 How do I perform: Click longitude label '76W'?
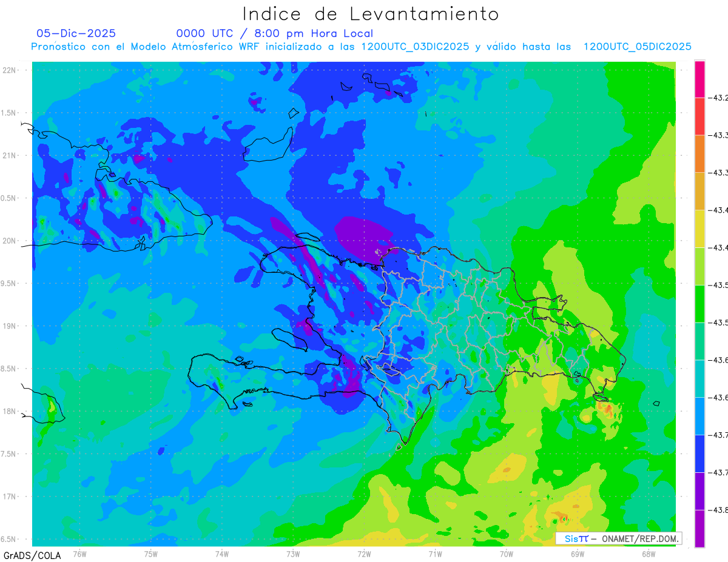coord(80,554)
